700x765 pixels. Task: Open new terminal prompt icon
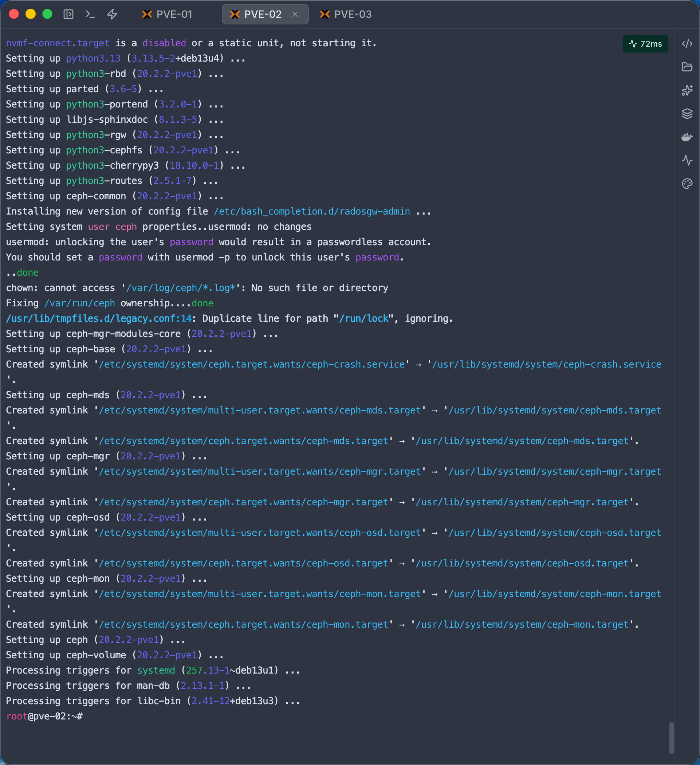point(90,15)
